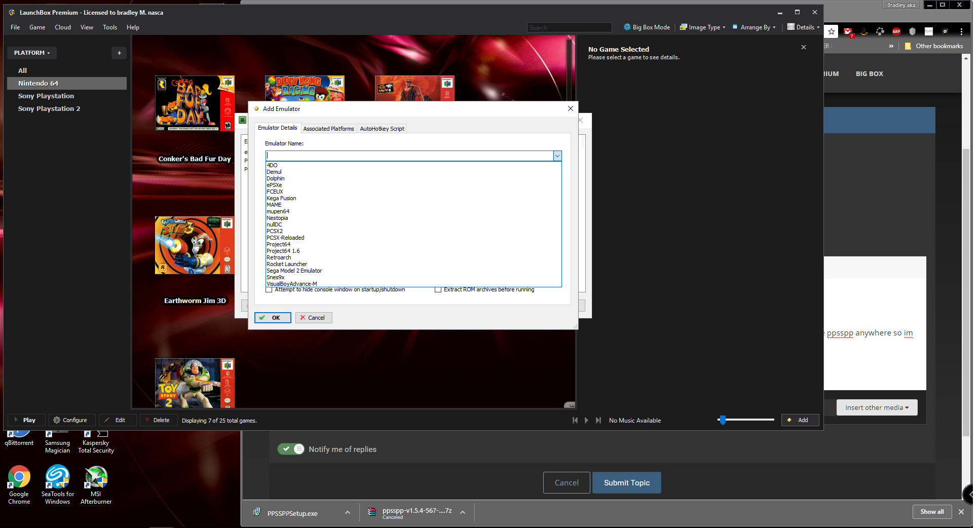Expand the Details dropdown
The height and width of the screenshot is (528, 980).
tap(803, 27)
